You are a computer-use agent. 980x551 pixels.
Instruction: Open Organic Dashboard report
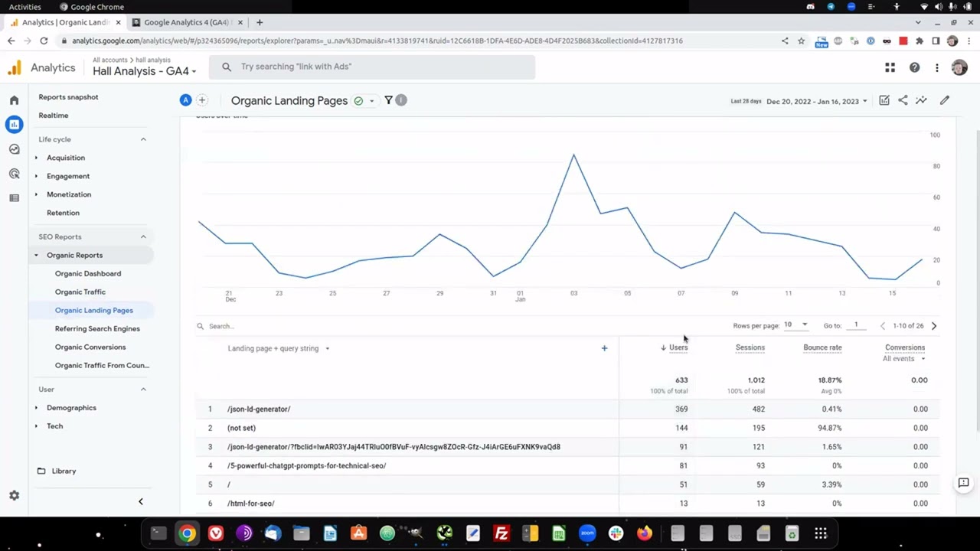coord(88,274)
